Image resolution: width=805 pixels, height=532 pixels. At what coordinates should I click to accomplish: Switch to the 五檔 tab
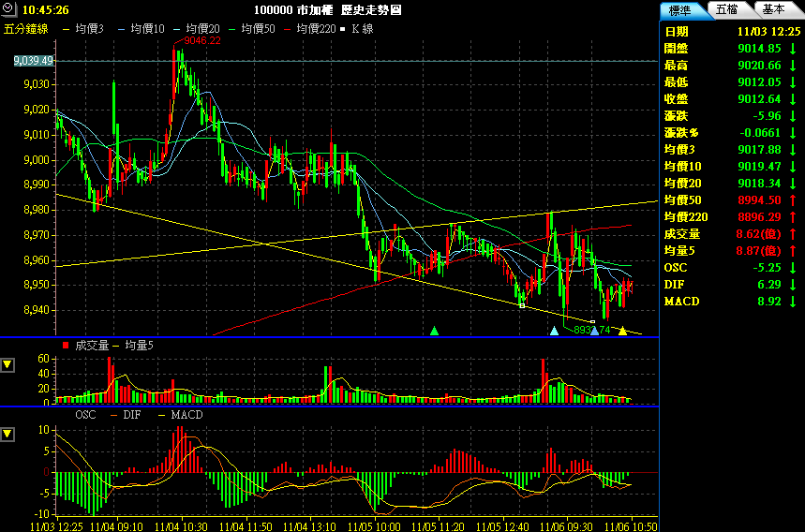tap(727, 9)
